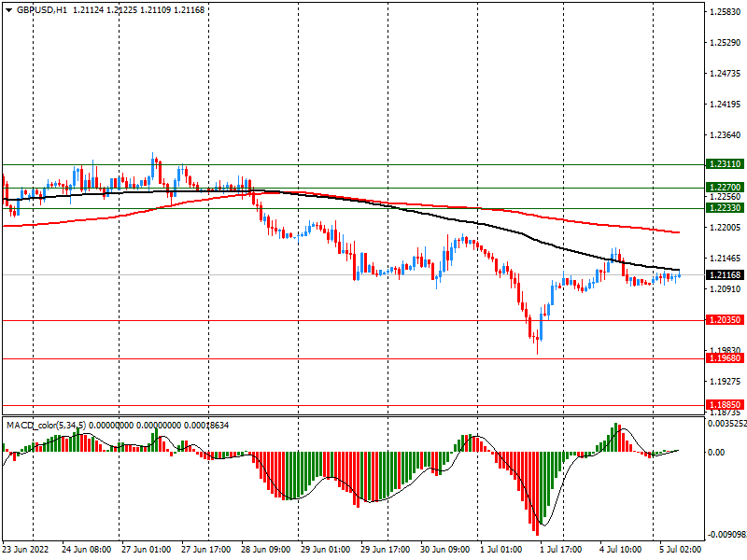This screenshot has width=747, height=560.
Task: Click the red 1.19680 price level label
Action: (x=725, y=358)
